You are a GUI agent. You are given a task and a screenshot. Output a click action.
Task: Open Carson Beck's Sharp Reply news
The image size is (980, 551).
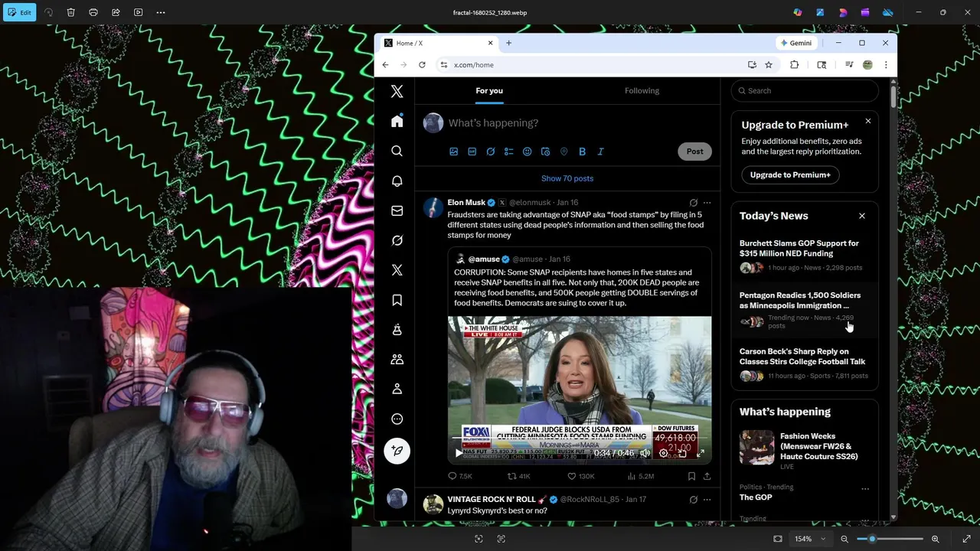(805, 365)
